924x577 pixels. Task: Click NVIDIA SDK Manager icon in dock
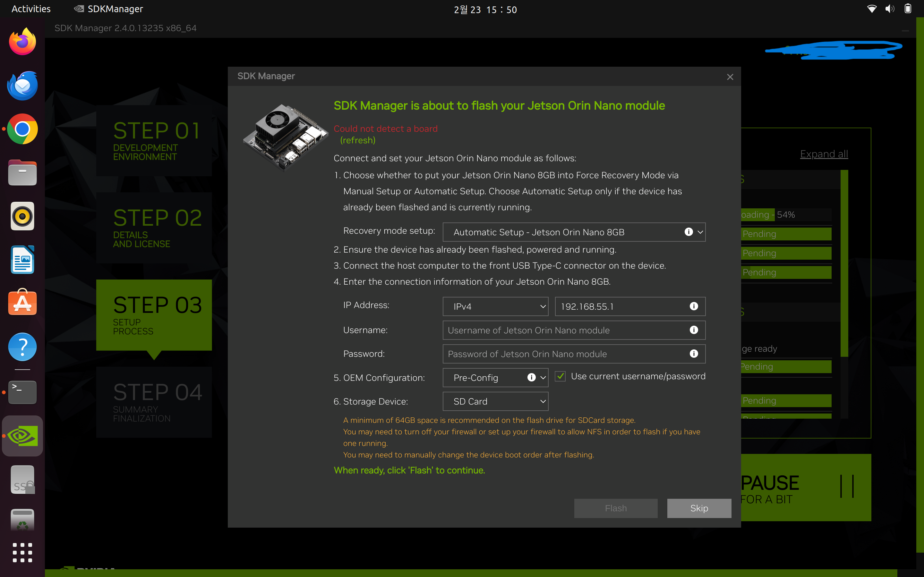(22, 436)
